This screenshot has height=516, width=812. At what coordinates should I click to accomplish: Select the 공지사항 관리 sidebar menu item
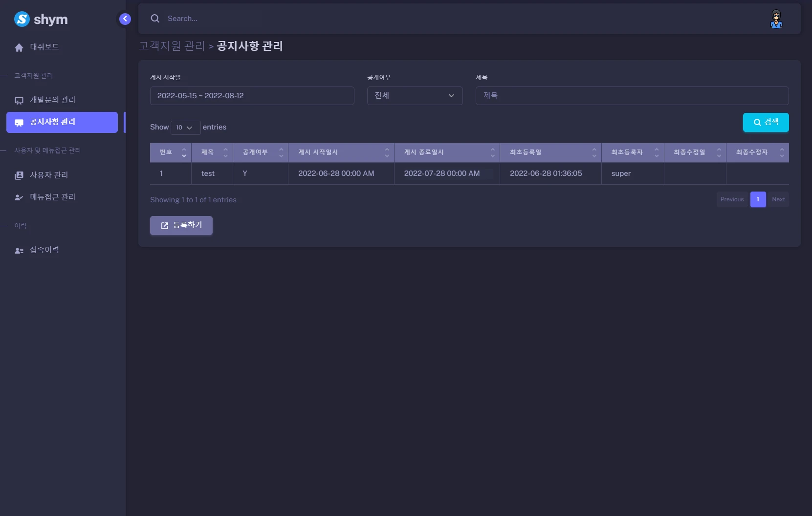point(62,123)
